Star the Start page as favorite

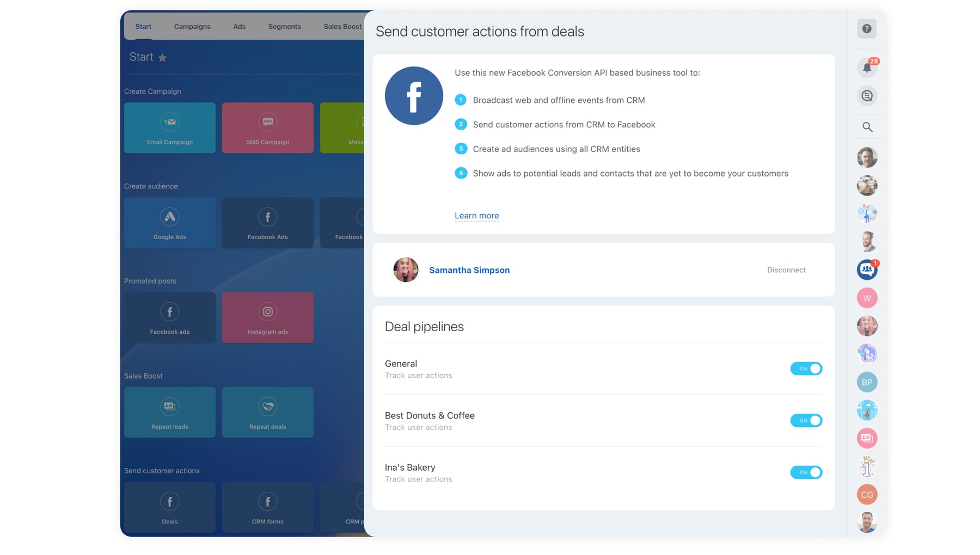point(162,58)
